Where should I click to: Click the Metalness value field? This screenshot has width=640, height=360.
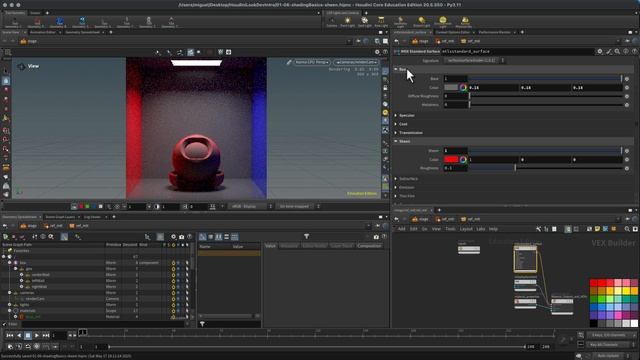coord(456,105)
